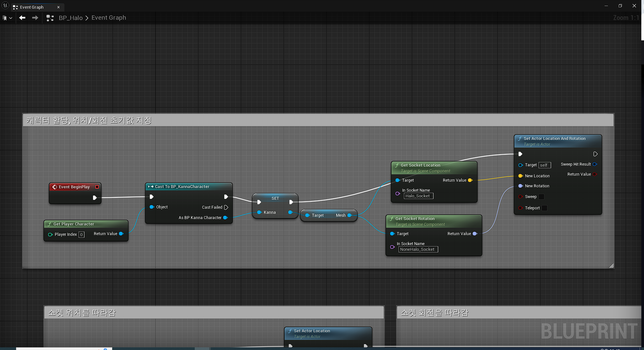
Task: Select the SET Kanna node title
Action: click(x=275, y=198)
